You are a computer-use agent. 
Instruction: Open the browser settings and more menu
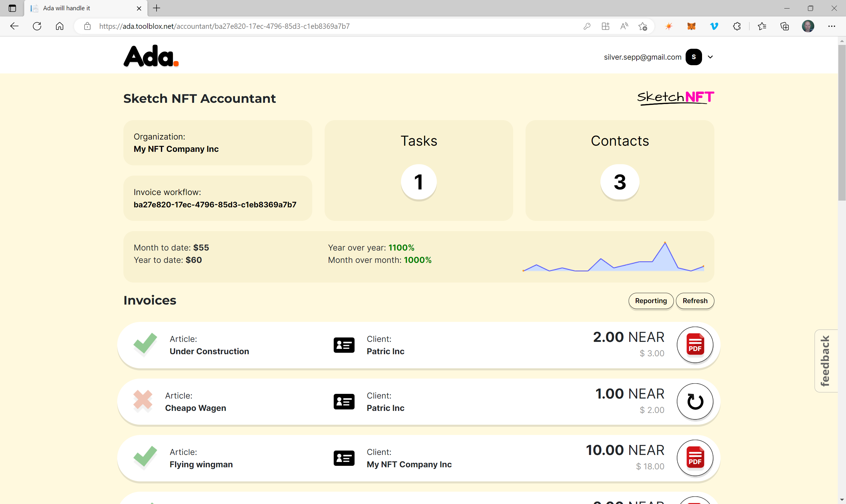click(831, 26)
